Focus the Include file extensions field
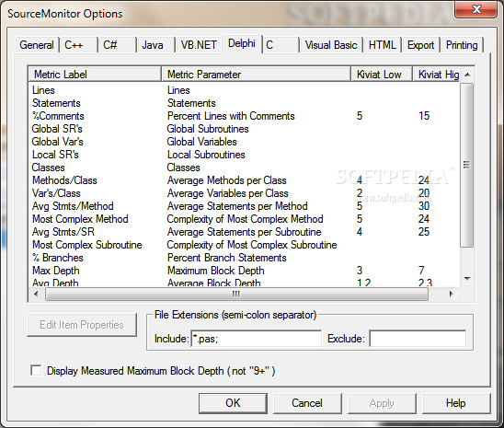504x428 pixels. click(x=257, y=339)
